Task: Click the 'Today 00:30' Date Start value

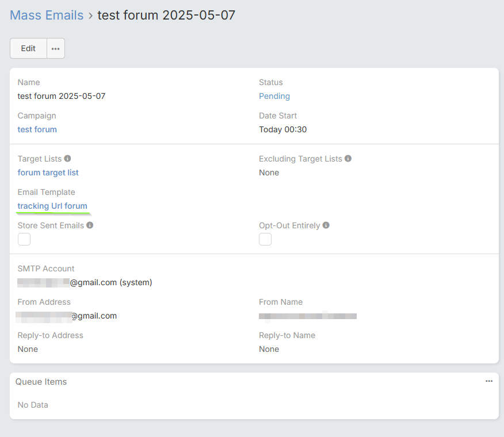Action: 282,129
